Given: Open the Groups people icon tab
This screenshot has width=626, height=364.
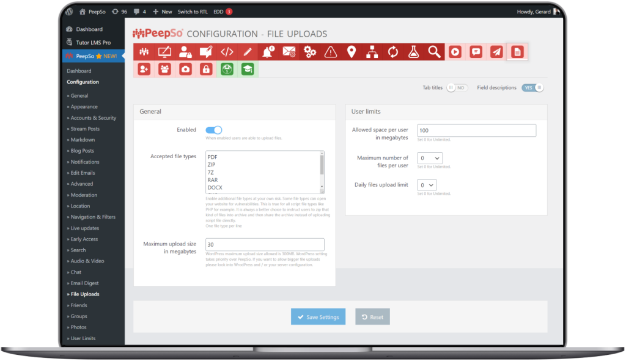Looking at the screenshot, I should (x=164, y=69).
